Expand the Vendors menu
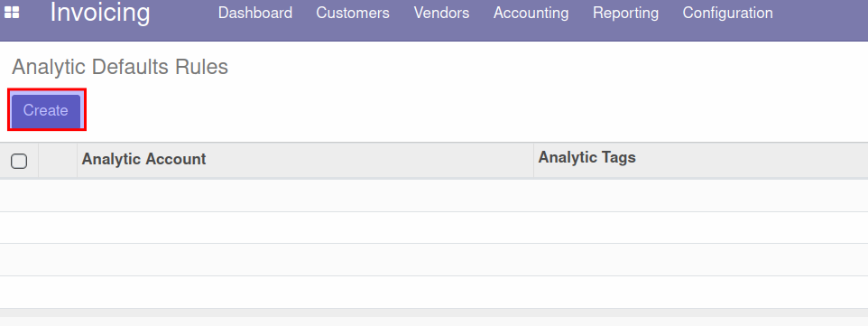 (442, 13)
